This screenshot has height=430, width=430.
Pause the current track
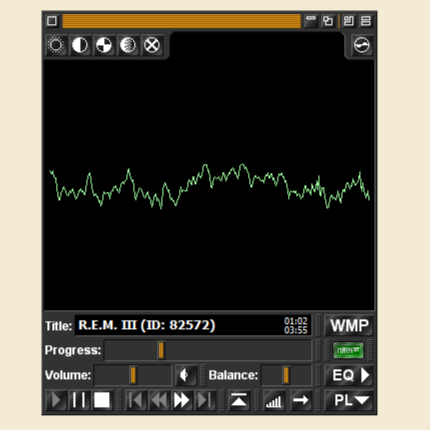tap(79, 400)
